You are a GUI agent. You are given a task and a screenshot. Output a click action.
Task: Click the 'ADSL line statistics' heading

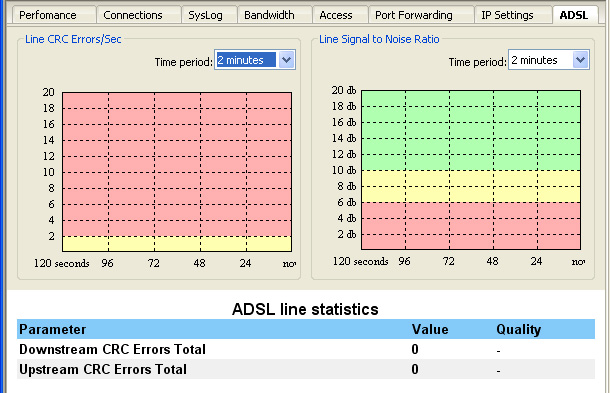305,309
